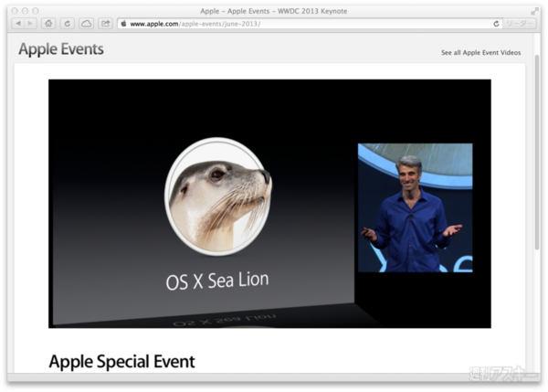This screenshot has height=392, width=548.
Task: Close the Safari window with first title-bar button
Action: [15, 11]
